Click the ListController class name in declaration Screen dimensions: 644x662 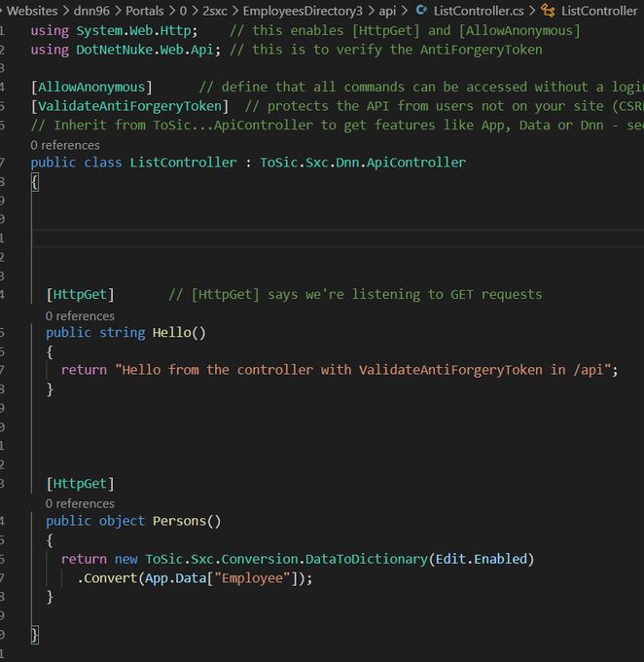tap(183, 163)
